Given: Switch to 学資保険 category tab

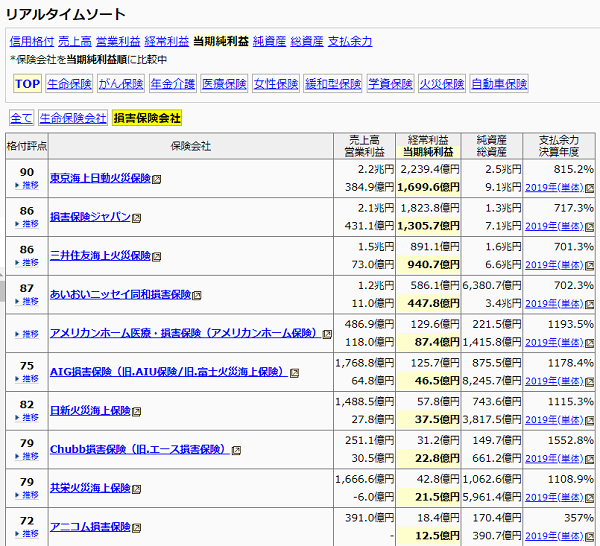Looking at the screenshot, I should [x=390, y=83].
